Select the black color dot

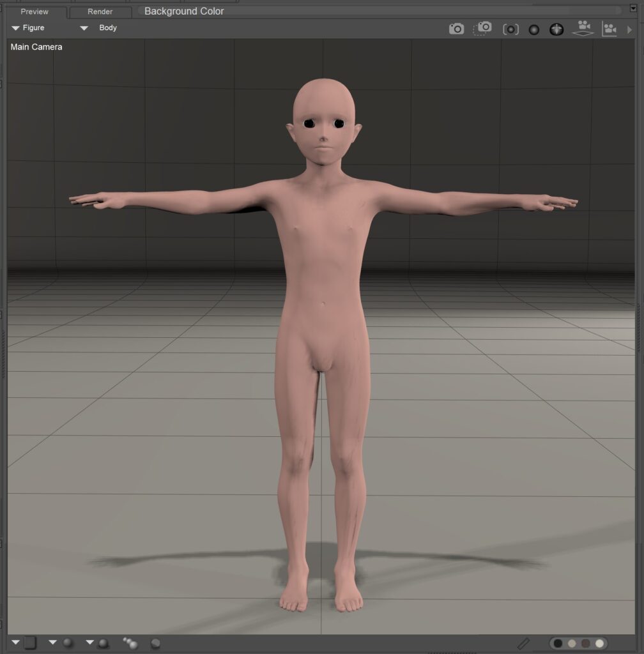point(558,643)
